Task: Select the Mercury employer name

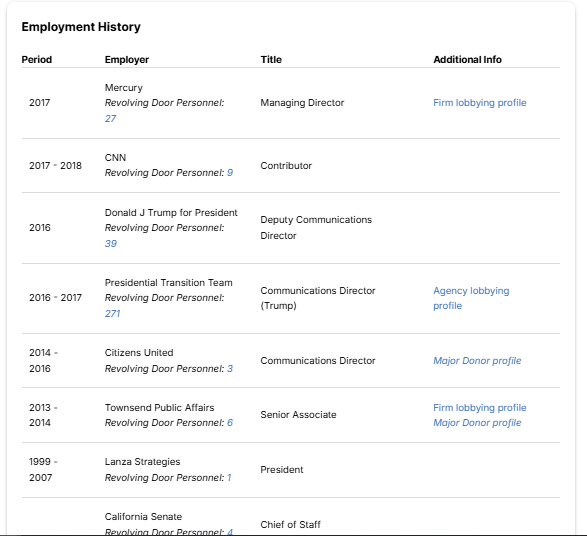Action: 124,88
